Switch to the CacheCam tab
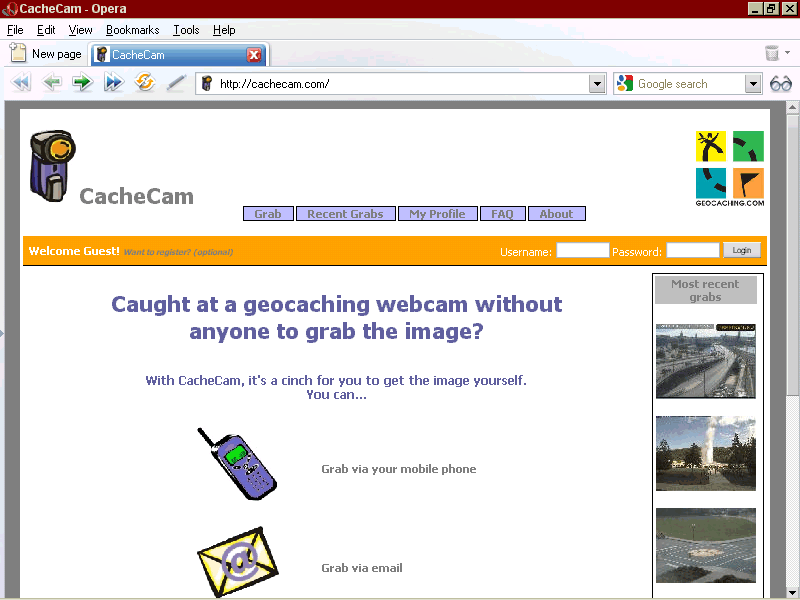The image size is (800, 600). [x=179, y=55]
